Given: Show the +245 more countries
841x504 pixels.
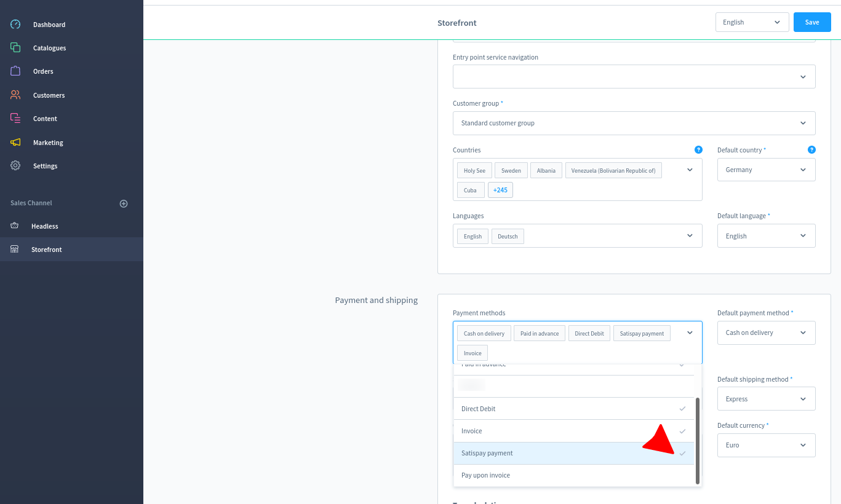Looking at the screenshot, I should click(x=500, y=190).
